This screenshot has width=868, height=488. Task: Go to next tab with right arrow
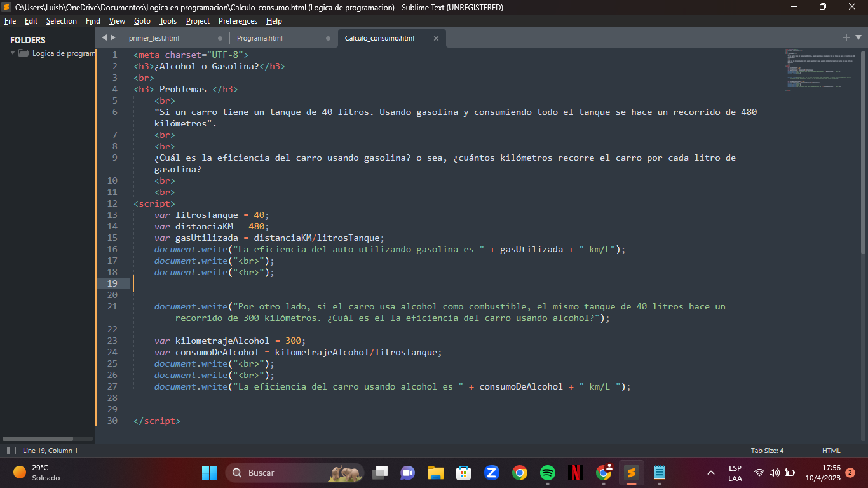coord(113,37)
